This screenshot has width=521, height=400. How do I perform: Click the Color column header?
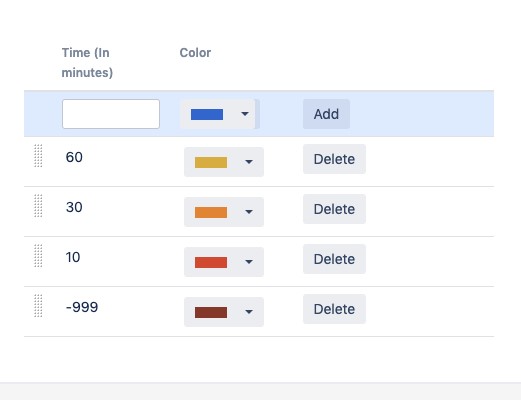click(x=195, y=53)
